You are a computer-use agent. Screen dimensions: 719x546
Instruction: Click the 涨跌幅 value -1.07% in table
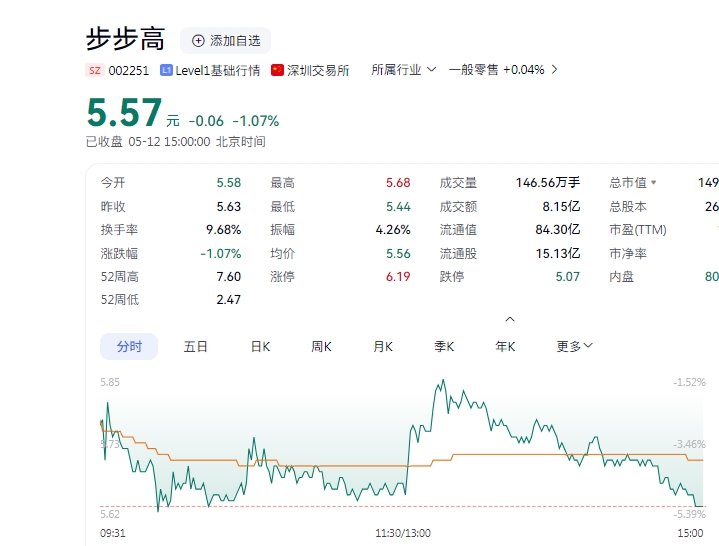coord(221,254)
